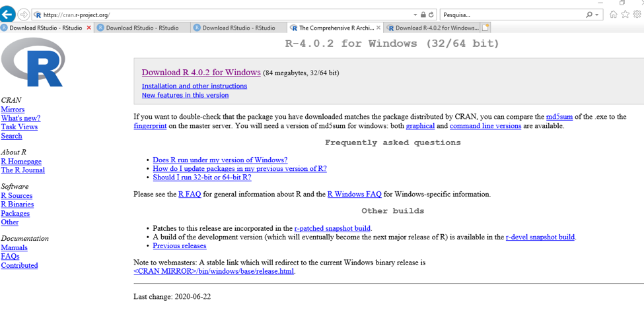The width and height of the screenshot is (644, 316).
Task: Open Installation and other instructions link
Action: (194, 86)
